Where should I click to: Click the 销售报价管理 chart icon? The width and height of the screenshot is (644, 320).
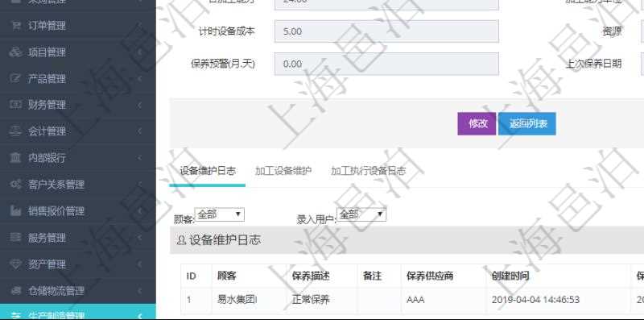click(15, 211)
